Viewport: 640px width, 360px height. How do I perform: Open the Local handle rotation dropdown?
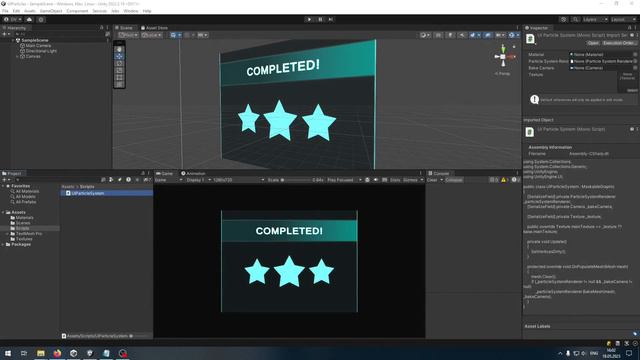coord(151,35)
